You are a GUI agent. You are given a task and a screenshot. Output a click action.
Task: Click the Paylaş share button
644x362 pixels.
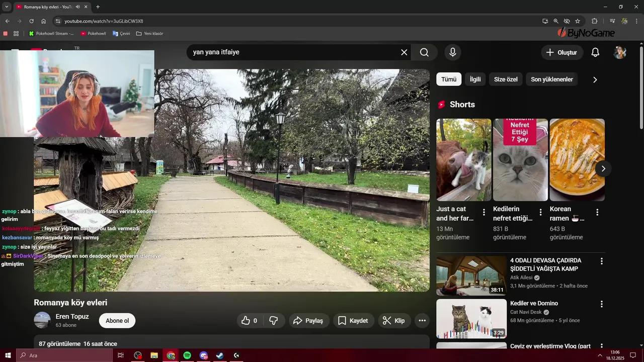pyautogui.click(x=308, y=321)
